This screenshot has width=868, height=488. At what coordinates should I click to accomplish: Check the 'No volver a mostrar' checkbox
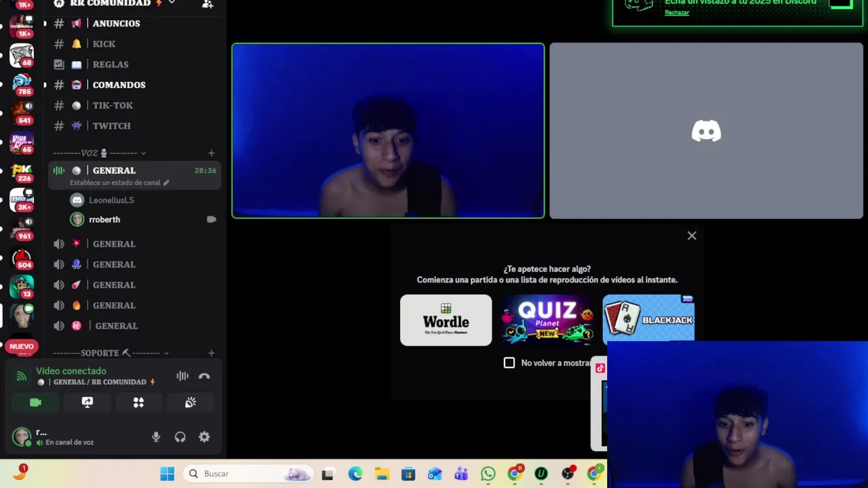pyautogui.click(x=509, y=363)
